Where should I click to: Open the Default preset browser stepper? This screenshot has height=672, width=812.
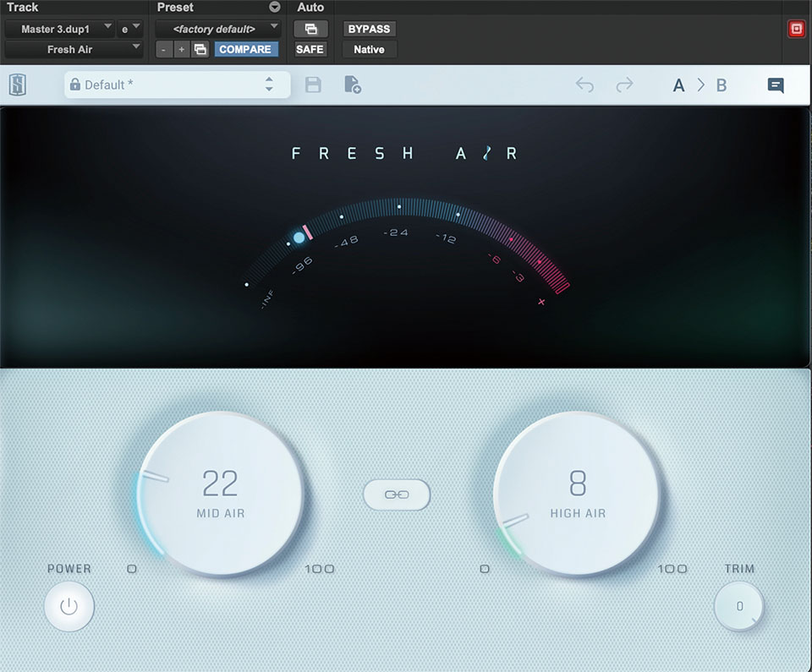269,85
